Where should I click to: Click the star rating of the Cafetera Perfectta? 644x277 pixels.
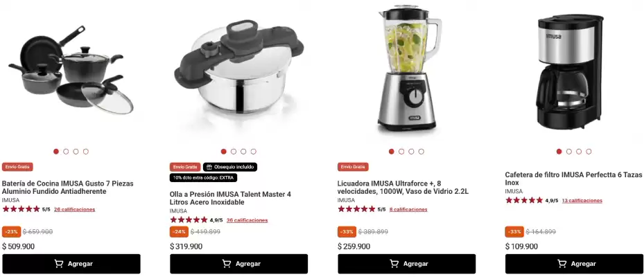(524, 200)
